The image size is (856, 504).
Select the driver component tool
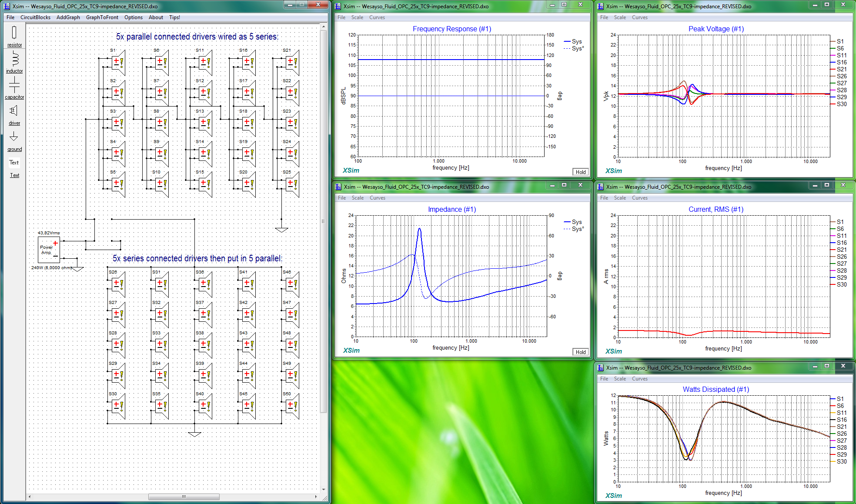tap(14, 115)
